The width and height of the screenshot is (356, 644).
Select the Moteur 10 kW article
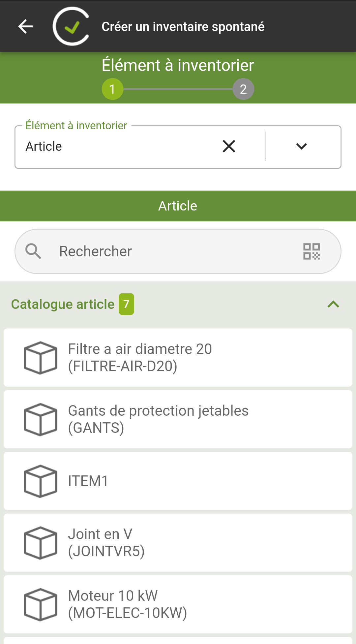178,604
